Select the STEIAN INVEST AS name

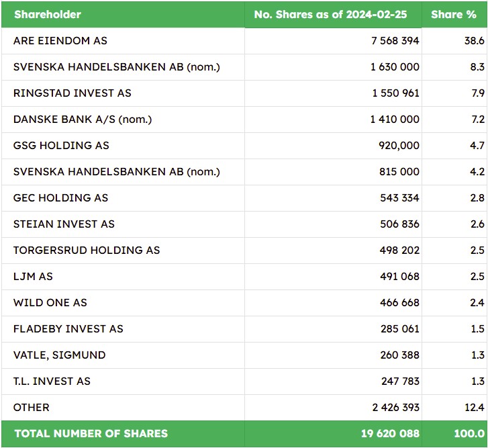(64, 224)
